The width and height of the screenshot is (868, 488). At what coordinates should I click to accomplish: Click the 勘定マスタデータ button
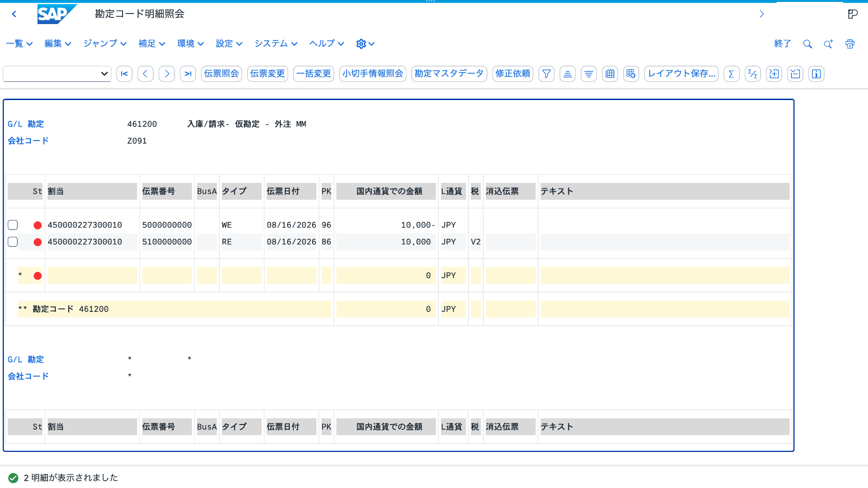[x=449, y=74]
